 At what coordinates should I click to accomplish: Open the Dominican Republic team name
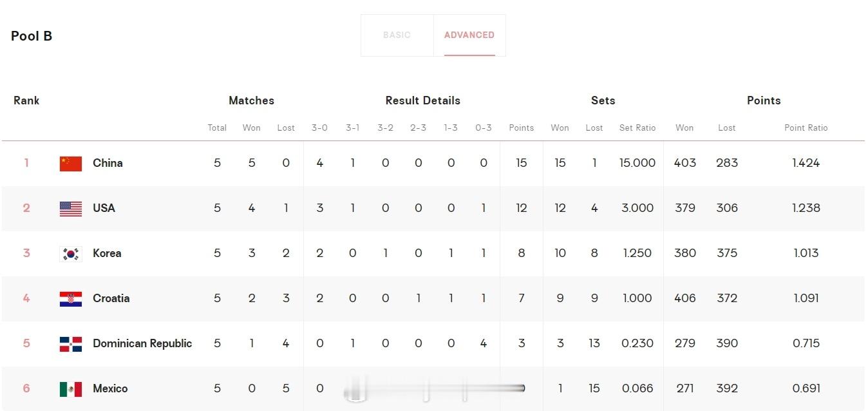tap(142, 343)
